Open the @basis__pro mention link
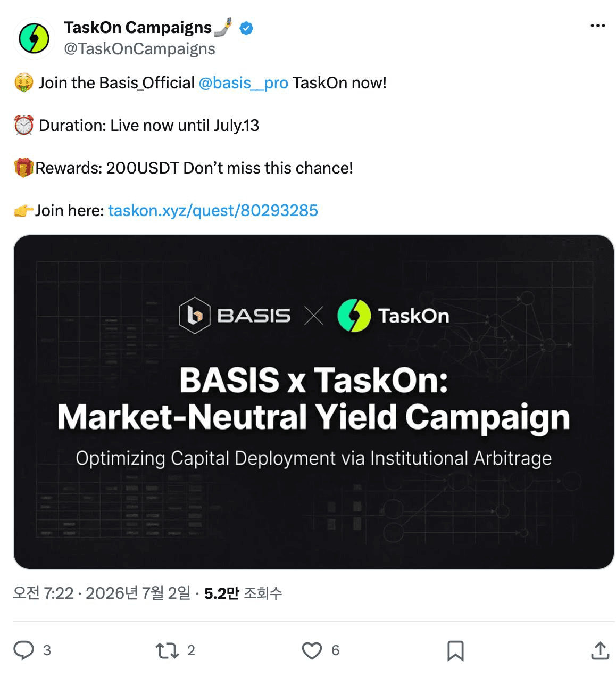Viewport: 616px width, 677px height. 243,82
